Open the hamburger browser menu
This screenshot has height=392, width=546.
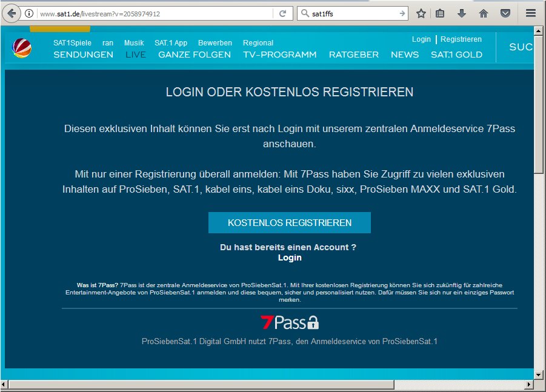(x=531, y=13)
